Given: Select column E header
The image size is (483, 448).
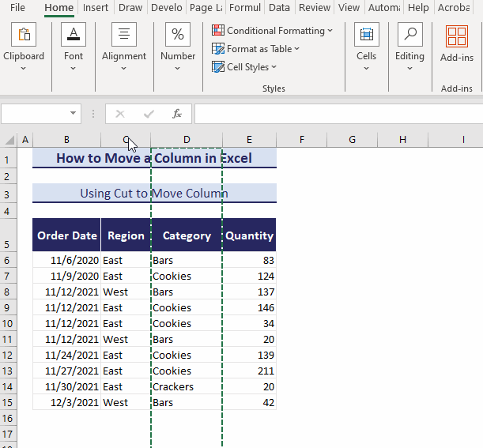Looking at the screenshot, I should click(x=249, y=140).
